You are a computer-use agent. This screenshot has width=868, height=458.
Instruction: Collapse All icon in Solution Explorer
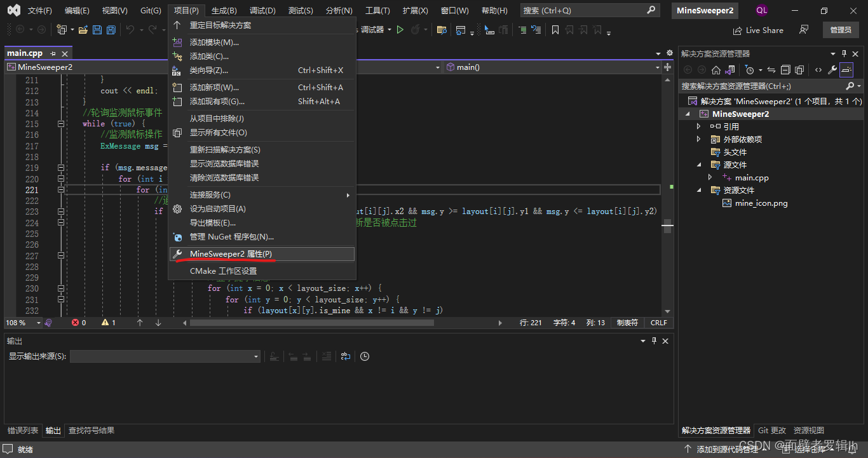[x=785, y=70]
